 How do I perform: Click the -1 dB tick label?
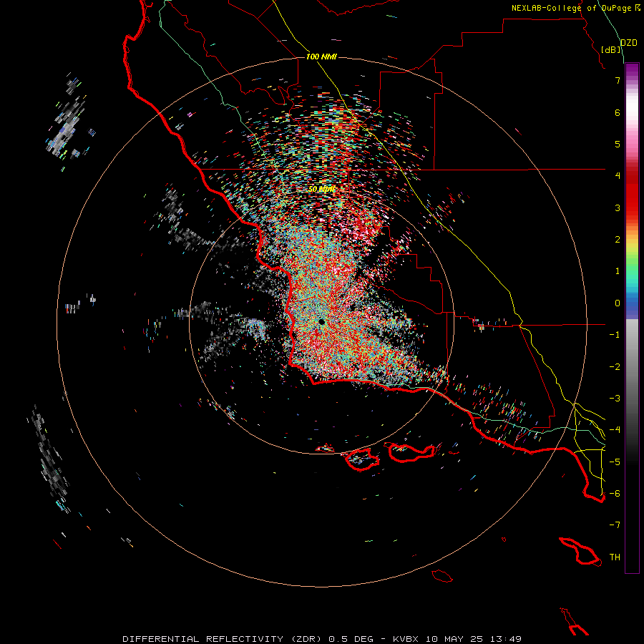pyautogui.click(x=615, y=335)
